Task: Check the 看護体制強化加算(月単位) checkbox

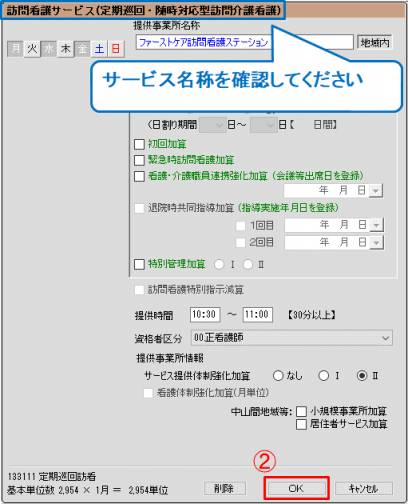Action: tap(148, 393)
